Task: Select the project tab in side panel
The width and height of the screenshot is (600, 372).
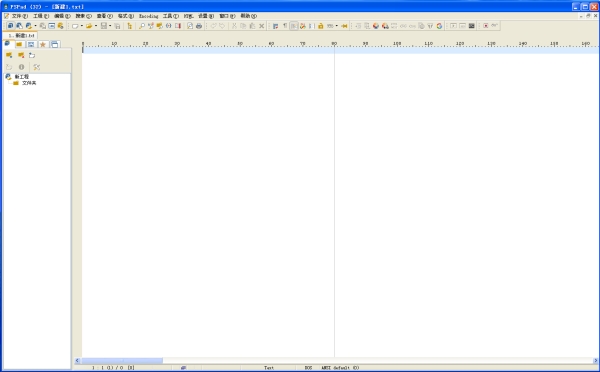Action: (7, 44)
